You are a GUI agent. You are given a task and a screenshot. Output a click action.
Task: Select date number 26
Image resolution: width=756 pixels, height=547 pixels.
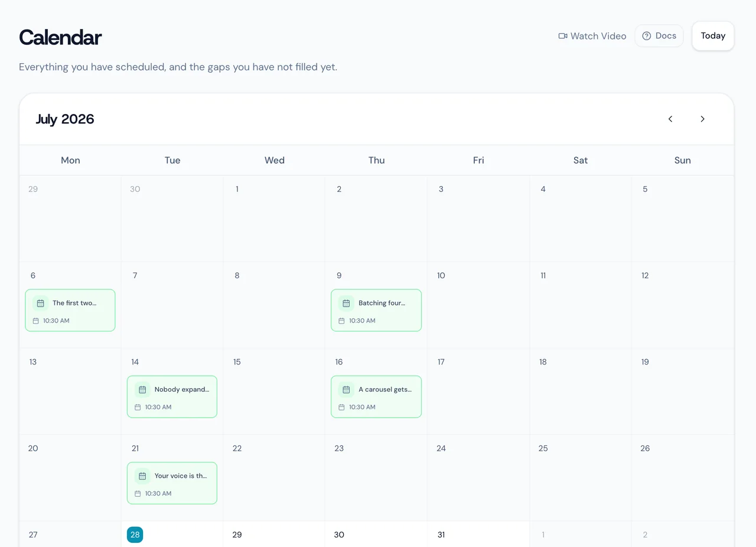[645, 448]
